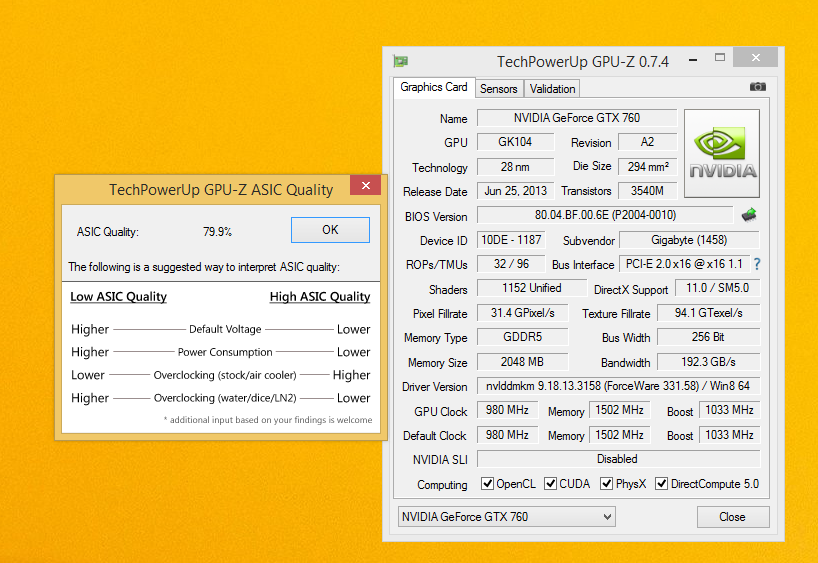Select the Graphics Card tab
Image resolution: width=818 pixels, height=563 pixels.
coord(434,87)
